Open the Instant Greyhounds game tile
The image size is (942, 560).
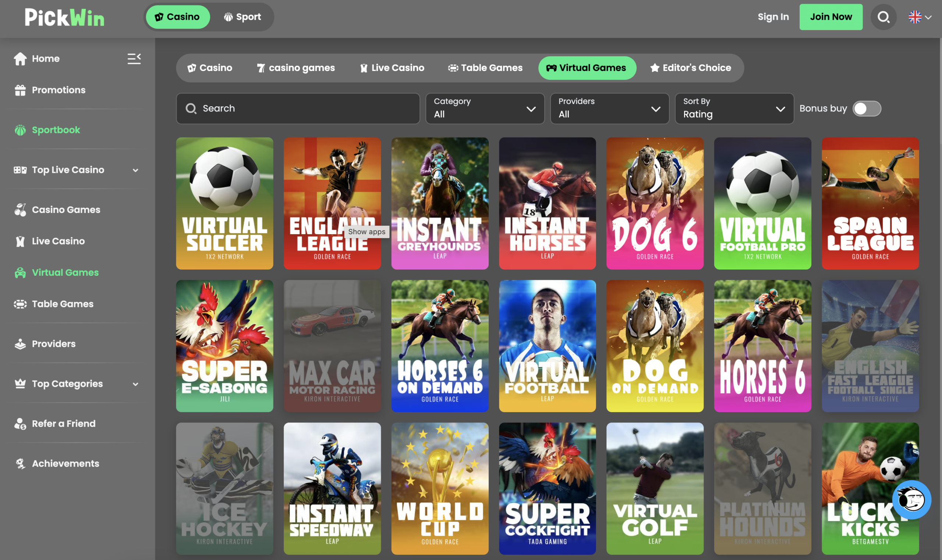click(x=440, y=203)
